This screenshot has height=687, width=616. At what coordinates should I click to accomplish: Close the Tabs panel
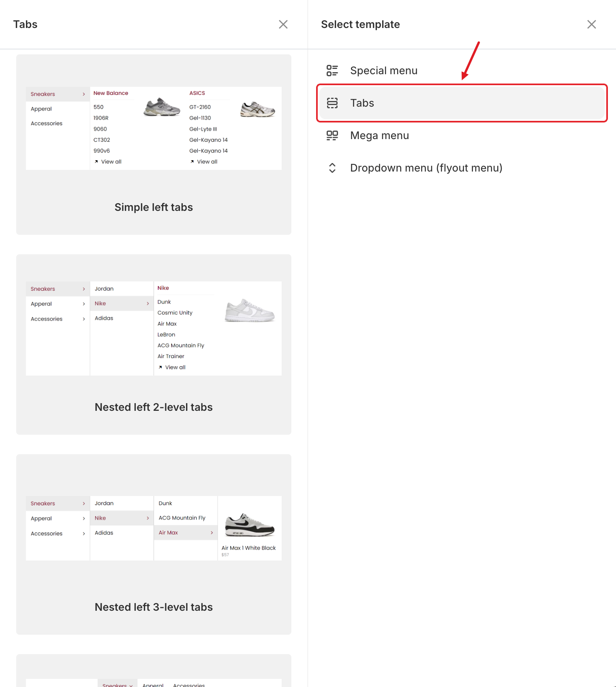pyautogui.click(x=283, y=24)
